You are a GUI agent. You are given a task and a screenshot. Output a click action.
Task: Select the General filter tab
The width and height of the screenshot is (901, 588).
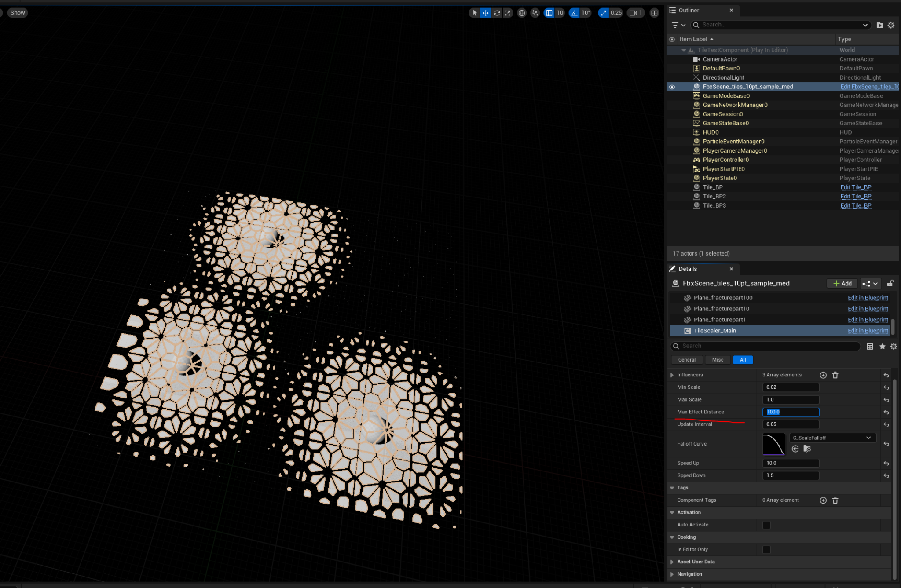tap(687, 360)
